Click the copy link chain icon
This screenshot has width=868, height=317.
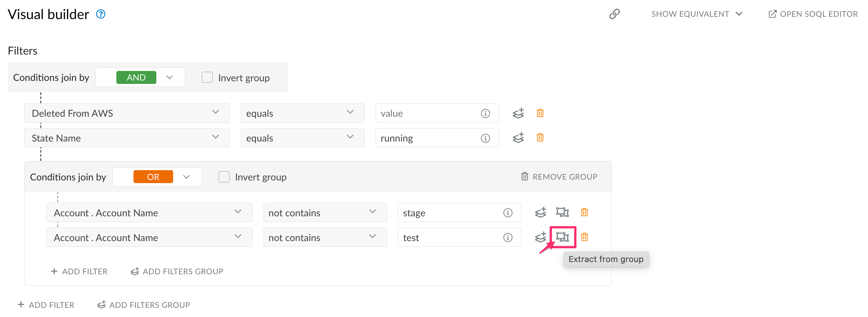614,14
